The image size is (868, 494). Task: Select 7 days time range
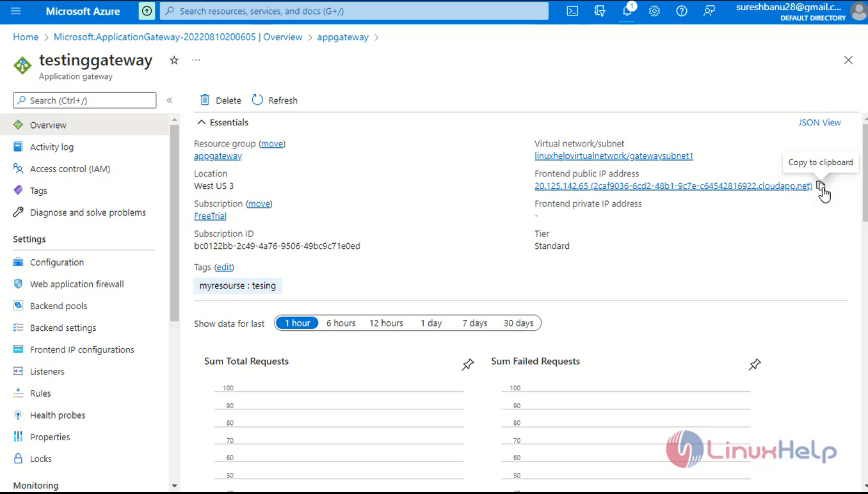coord(475,323)
